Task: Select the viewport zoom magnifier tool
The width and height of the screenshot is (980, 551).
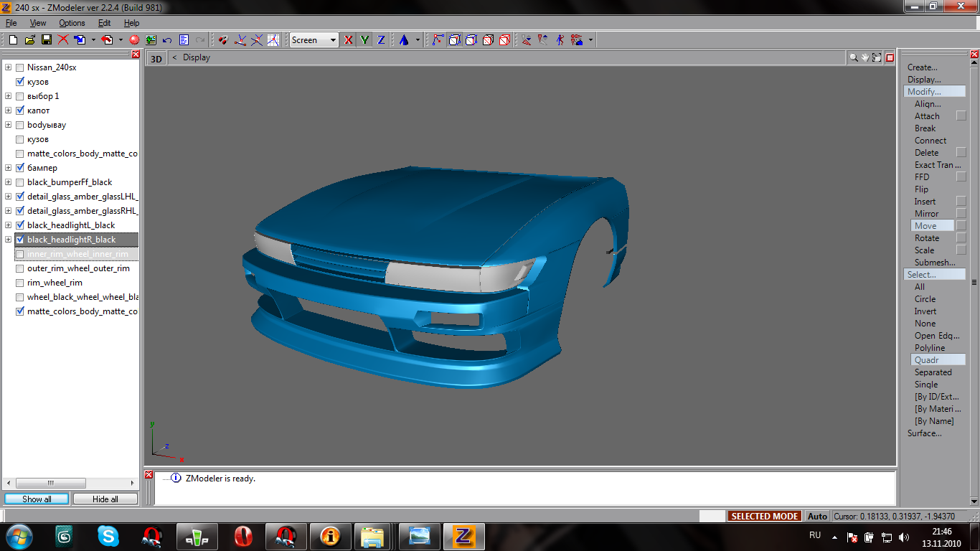Action: (x=854, y=57)
